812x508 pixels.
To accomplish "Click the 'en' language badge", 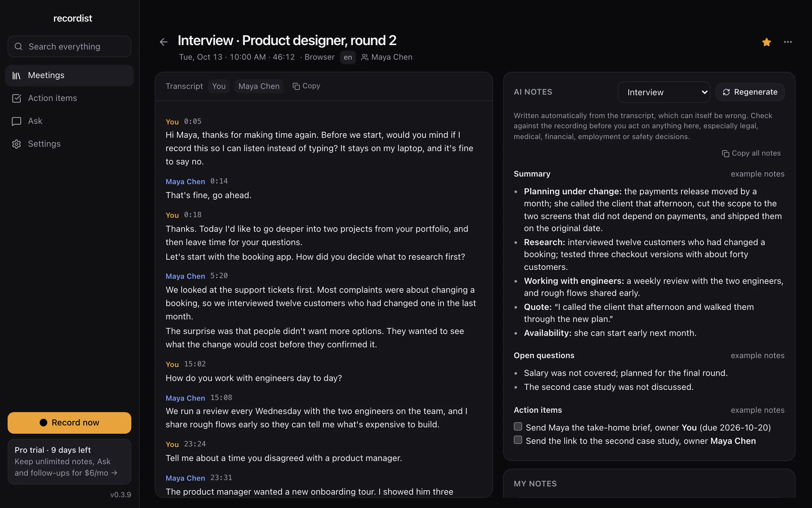I will pyautogui.click(x=348, y=57).
